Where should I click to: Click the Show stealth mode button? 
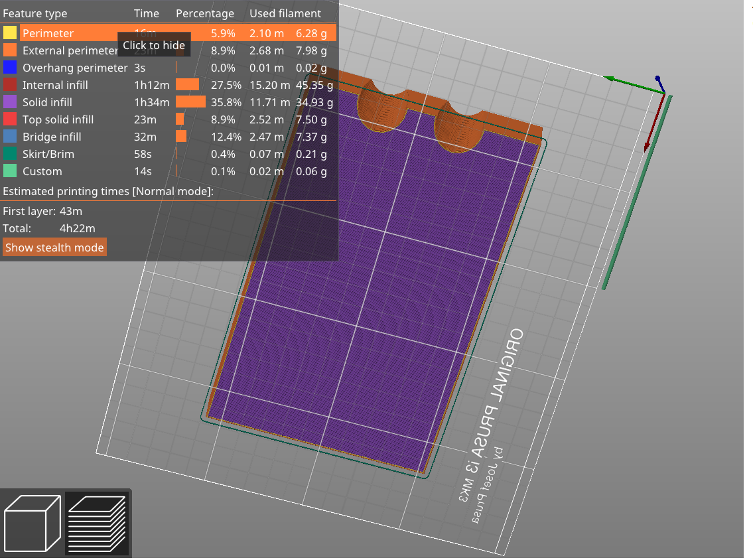point(54,247)
